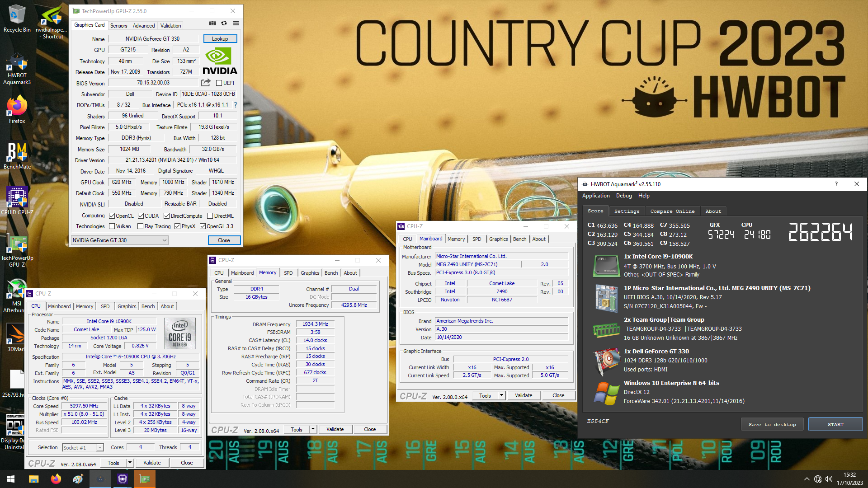The height and width of the screenshot is (488, 868).
Task: Open Tools dropdown arrow in CPU-Z Mainboard window
Action: (x=501, y=395)
